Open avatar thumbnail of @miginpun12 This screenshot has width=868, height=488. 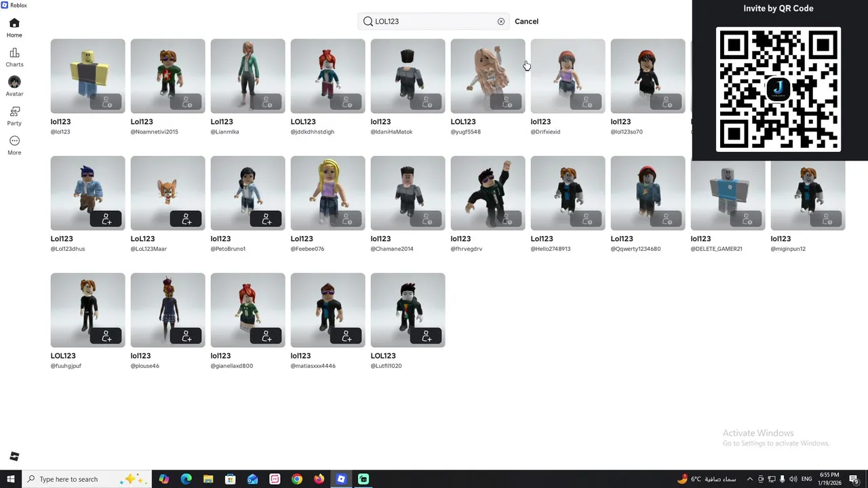click(808, 193)
